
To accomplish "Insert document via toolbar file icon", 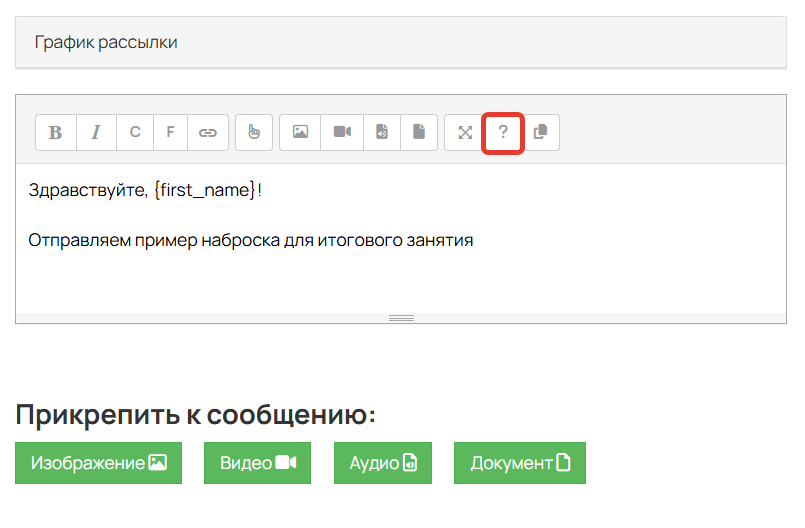I will click(x=419, y=133).
